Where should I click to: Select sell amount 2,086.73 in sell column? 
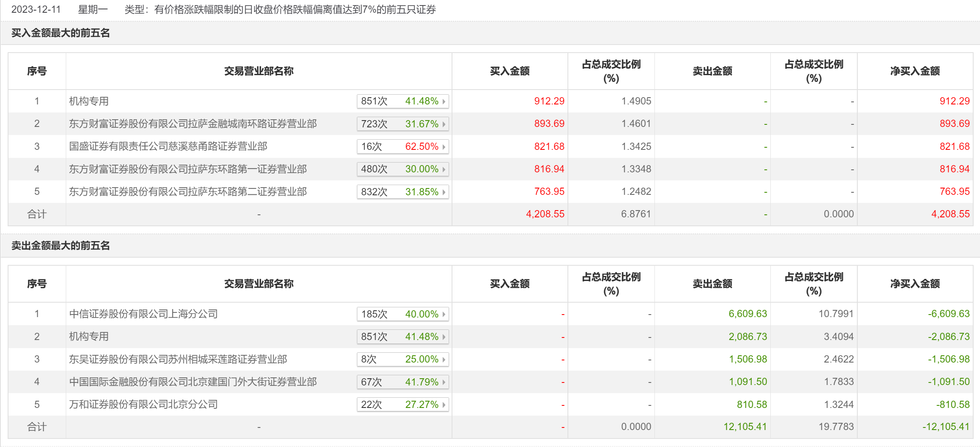pos(747,337)
